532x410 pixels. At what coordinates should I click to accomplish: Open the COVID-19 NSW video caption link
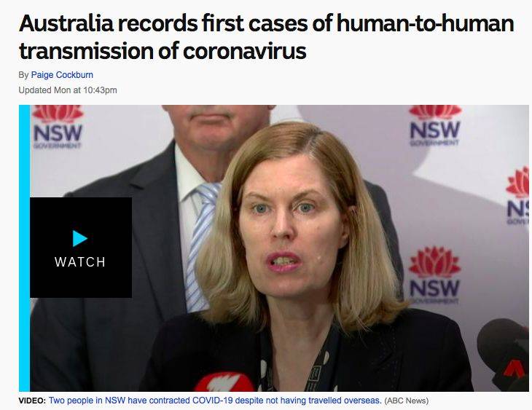pos(215,401)
